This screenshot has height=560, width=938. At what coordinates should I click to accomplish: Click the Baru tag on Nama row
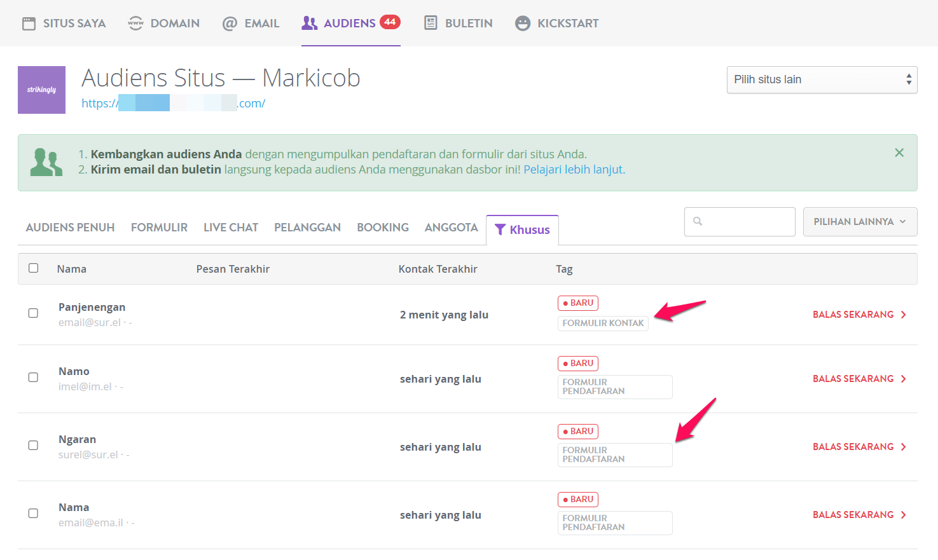pos(578,500)
